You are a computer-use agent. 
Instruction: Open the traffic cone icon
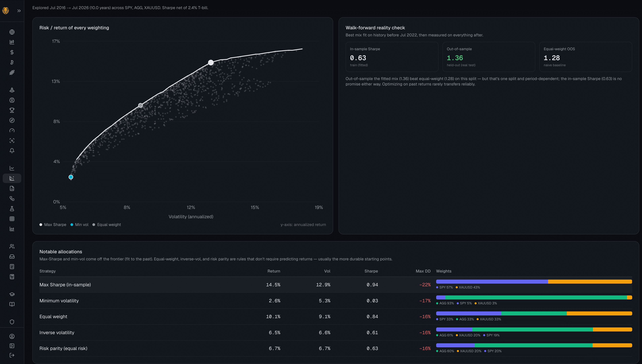[x=12, y=90]
